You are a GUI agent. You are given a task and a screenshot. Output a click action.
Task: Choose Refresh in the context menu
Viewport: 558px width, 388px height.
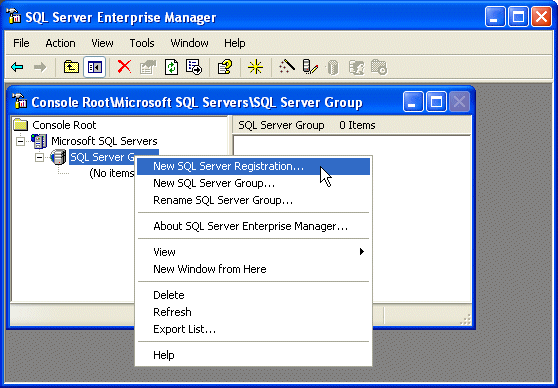253,312
